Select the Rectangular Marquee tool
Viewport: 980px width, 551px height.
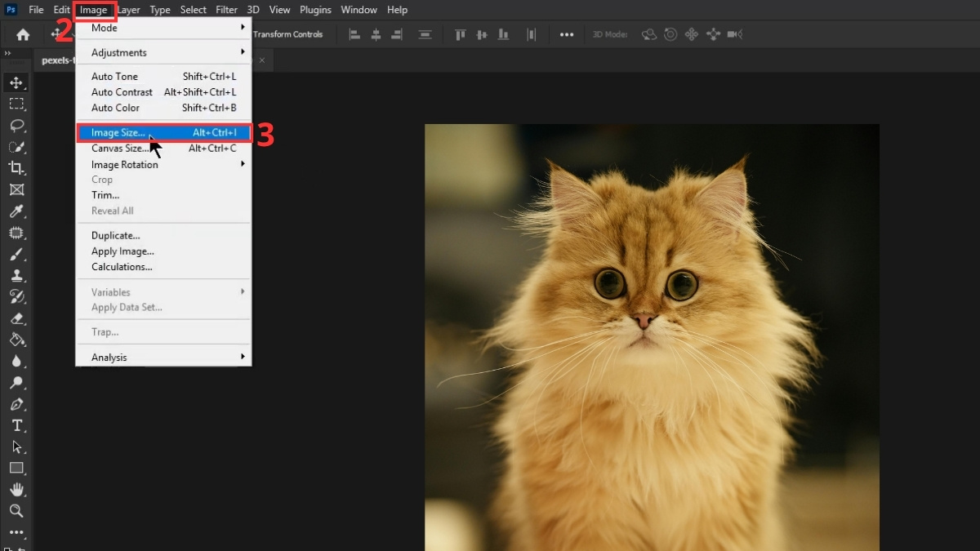16,104
